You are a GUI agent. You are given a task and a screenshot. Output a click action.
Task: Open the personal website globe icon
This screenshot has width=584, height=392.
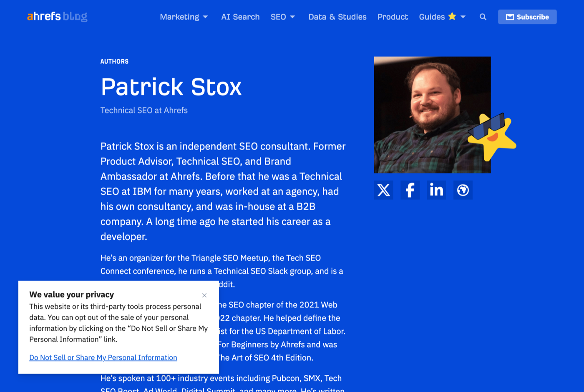(x=463, y=190)
